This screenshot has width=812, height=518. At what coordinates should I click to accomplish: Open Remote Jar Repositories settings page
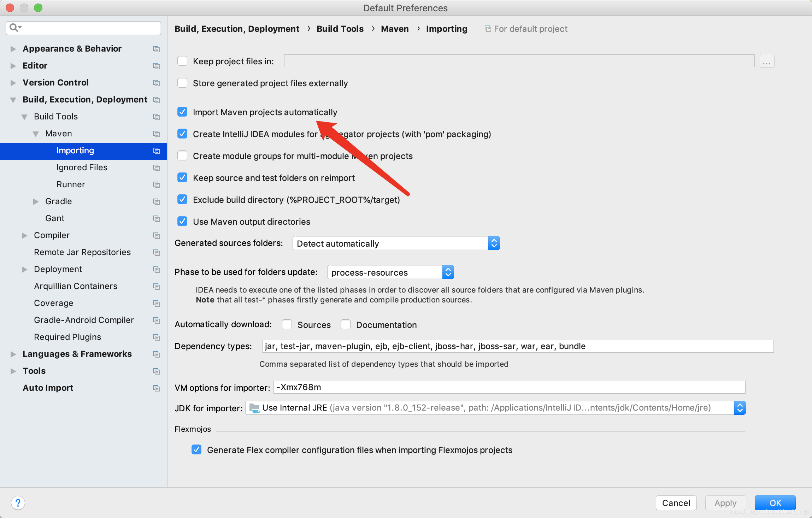[x=82, y=252]
